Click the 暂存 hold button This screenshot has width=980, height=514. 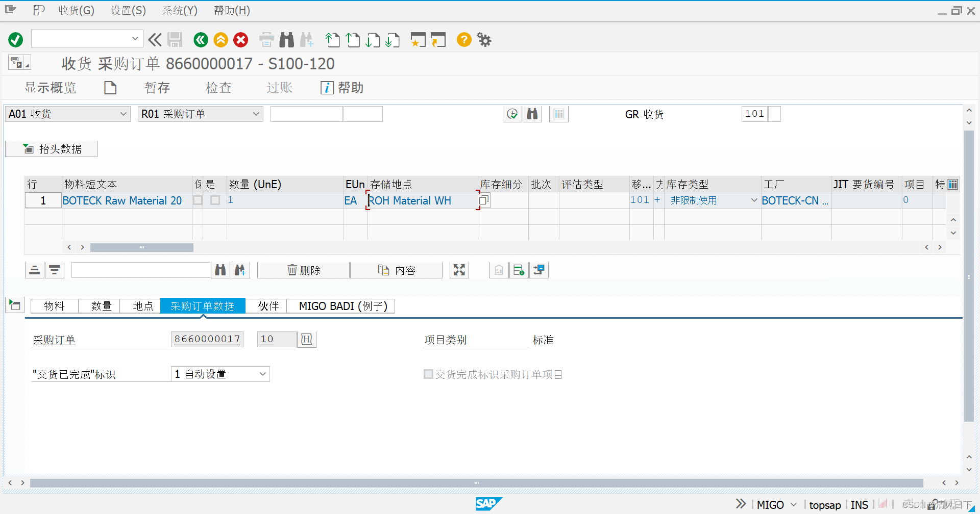[157, 88]
